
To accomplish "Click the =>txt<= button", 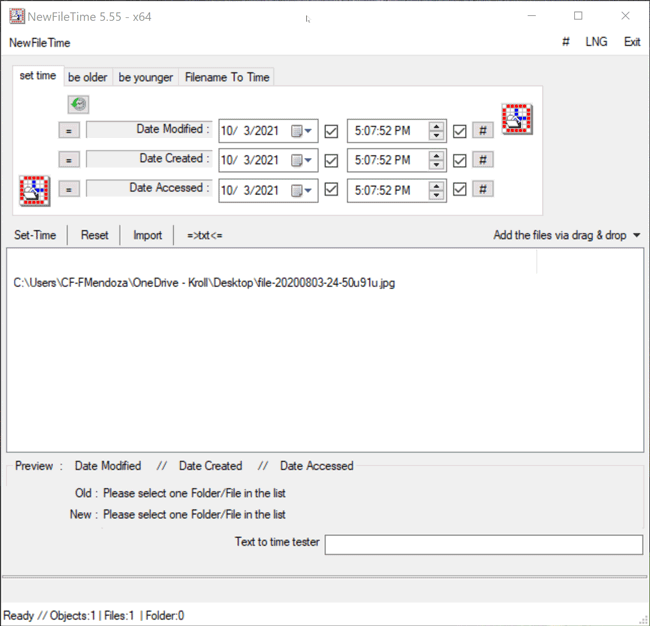I will pos(204,235).
